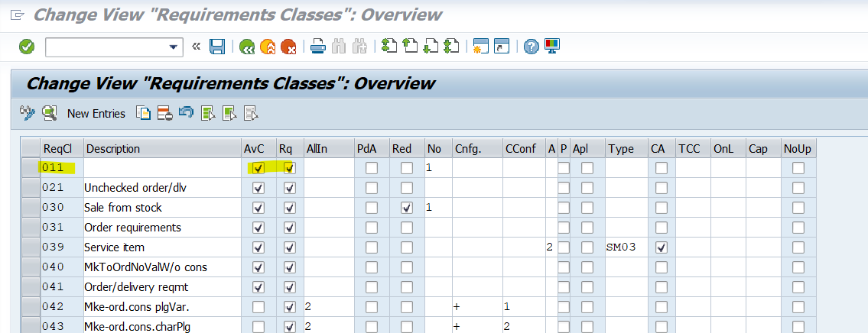Uncheck Rq for Order requirements row
Screen dimensions: 868x333
click(290, 228)
